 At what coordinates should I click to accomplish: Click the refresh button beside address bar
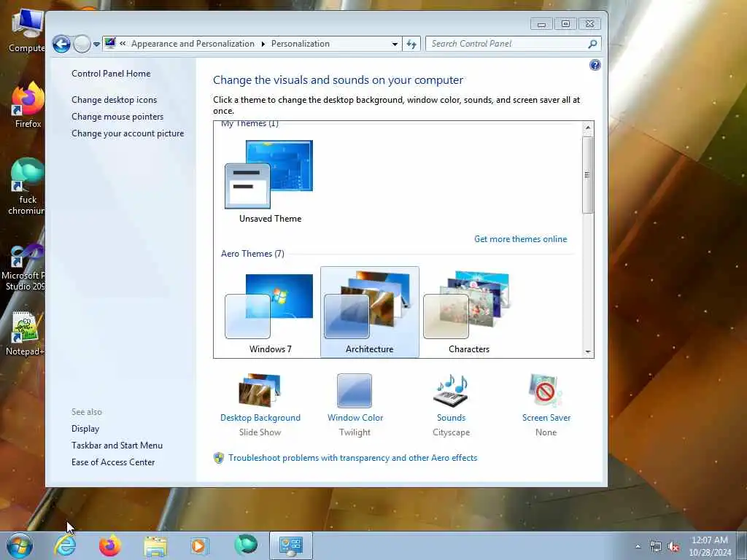point(411,44)
